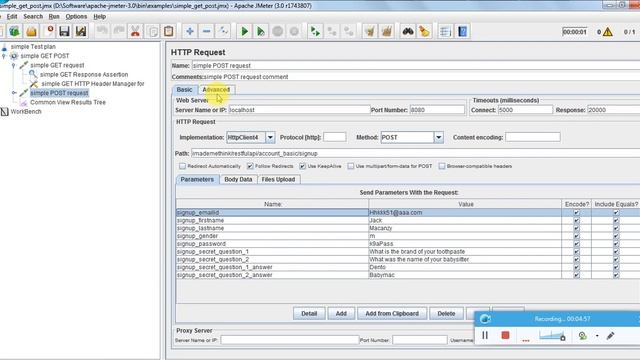Viewport: 640px width, 360px height.
Task: Toggle Encode checkbox for signup_firstname row
Action: click(x=576, y=220)
